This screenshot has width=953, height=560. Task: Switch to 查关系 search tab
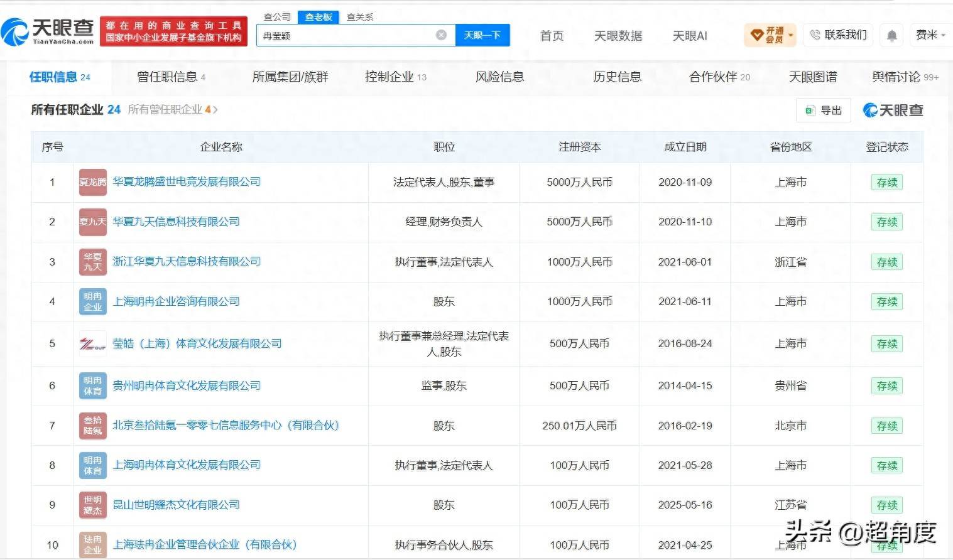tap(360, 17)
